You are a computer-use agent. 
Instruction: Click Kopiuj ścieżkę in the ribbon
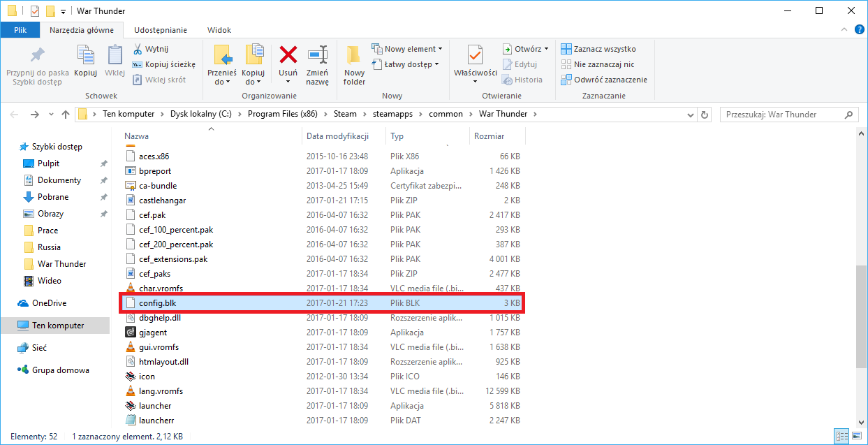pos(164,64)
